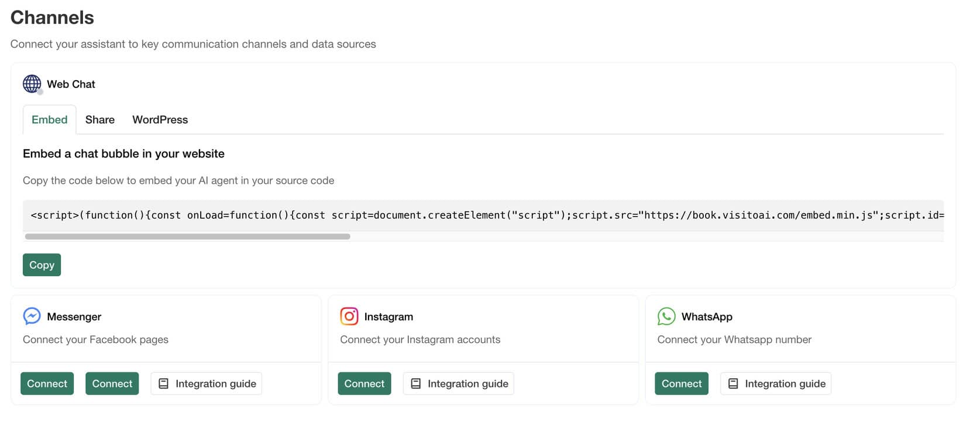
Task: Click the Web Chat globe icon
Action: tap(32, 84)
